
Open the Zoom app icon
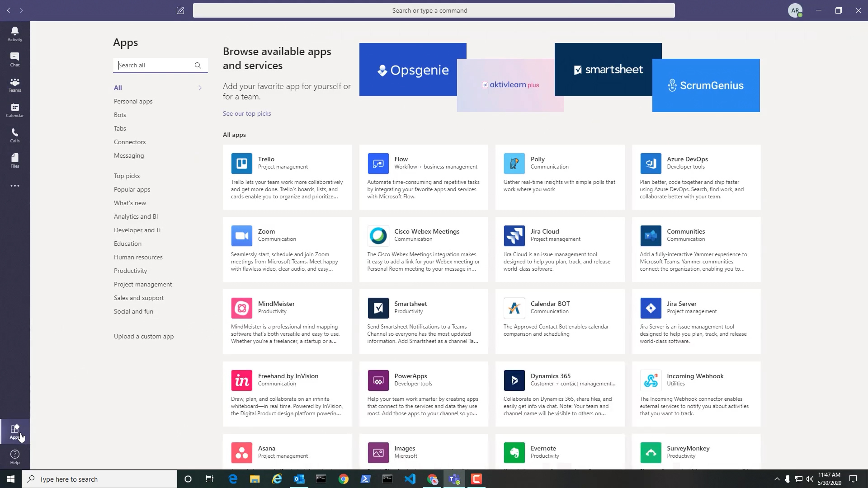242,235
